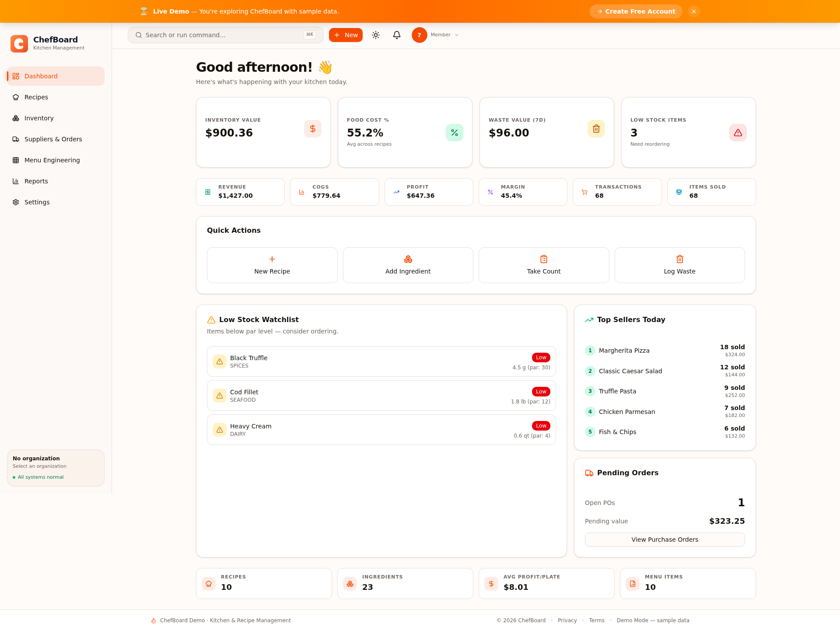840x631 pixels.
Task: Select Chicken Parmesan in top sellers
Action: tap(665, 412)
